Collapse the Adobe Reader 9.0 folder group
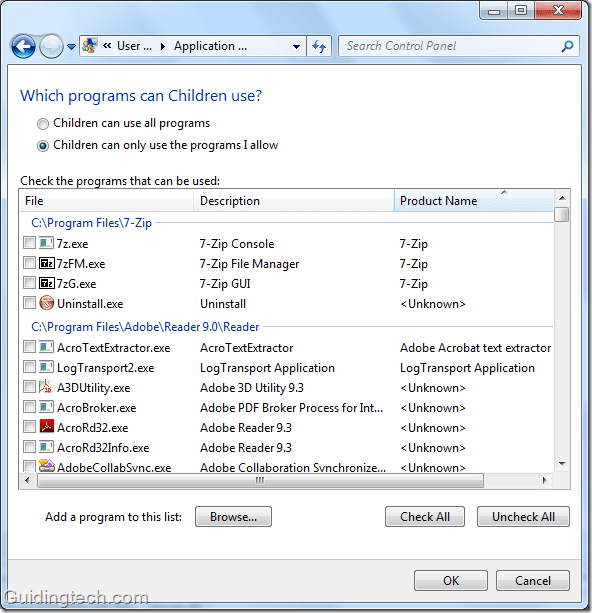This screenshot has width=592, height=613. click(145, 327)
